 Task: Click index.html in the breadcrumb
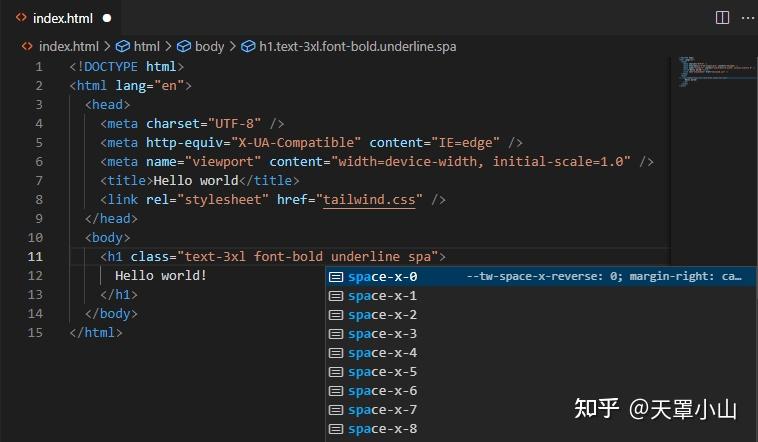point(69,46)
